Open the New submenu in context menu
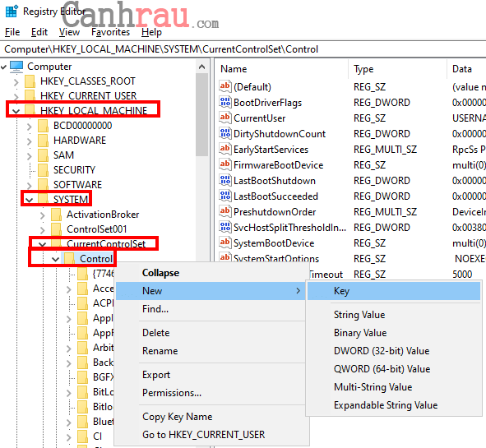Image resolution: width=486 pixels, height=448 pixels. [x=211, y=291]
